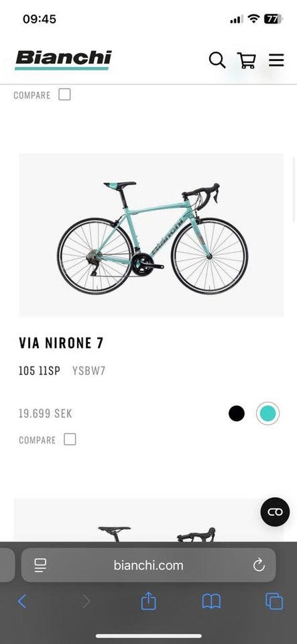Go back with the Safari back arrow
The height and width of the screenshot is (644, 297).
click(22, 602)
